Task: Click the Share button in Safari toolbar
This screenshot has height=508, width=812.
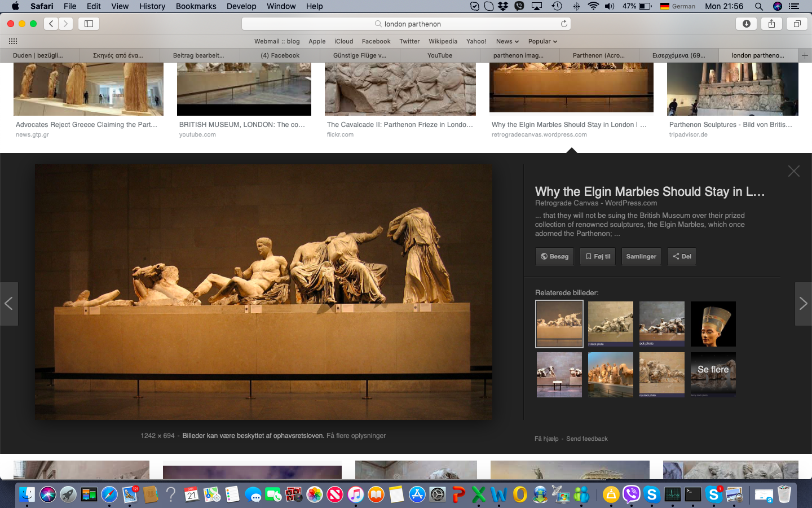Action: click(771, 24)
